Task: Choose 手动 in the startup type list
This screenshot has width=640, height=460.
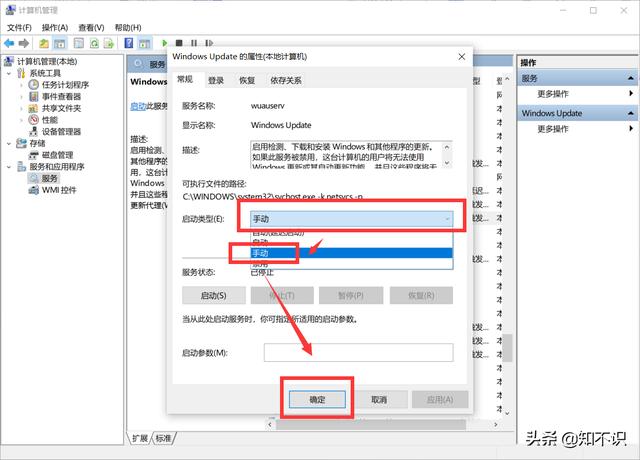Action: [x=351, y=253]
